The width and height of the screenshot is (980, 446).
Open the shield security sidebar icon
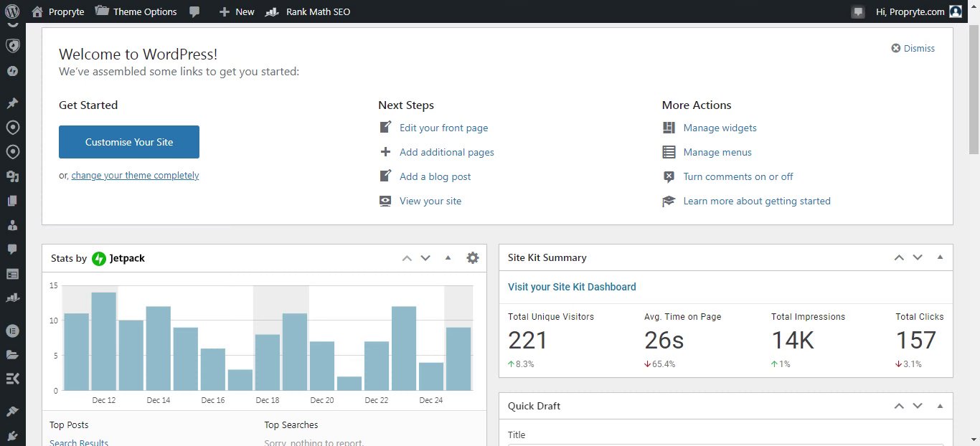[x=12, y=47]
